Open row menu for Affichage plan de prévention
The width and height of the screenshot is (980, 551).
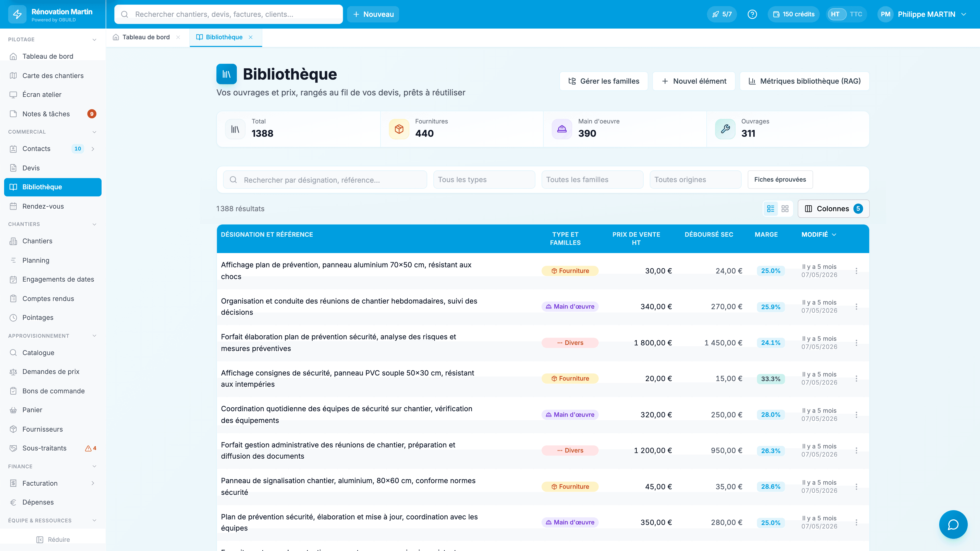(x=856, y=271)
